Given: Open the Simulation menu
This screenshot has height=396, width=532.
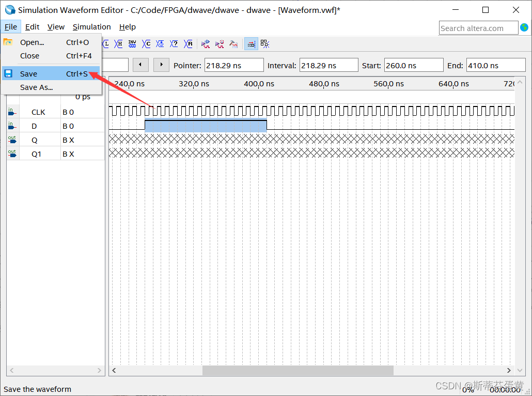Looking at the screenshot, I should click(91, 27).
